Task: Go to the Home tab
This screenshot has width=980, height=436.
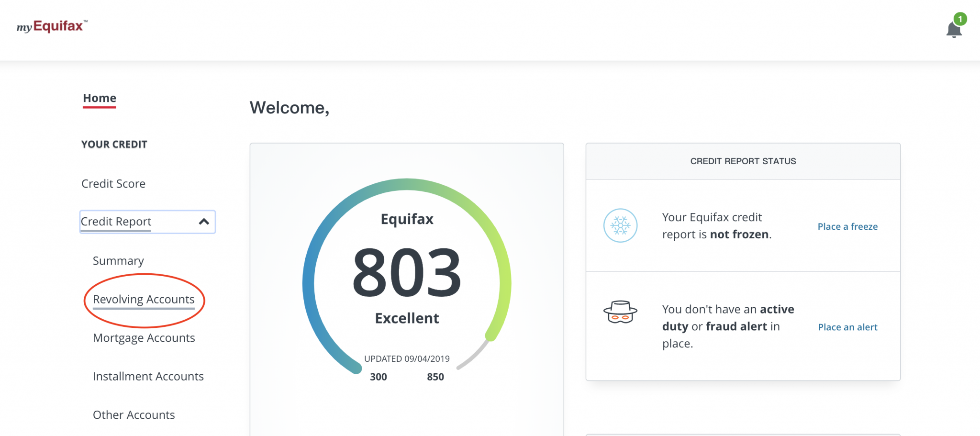Action: (100, 98)
